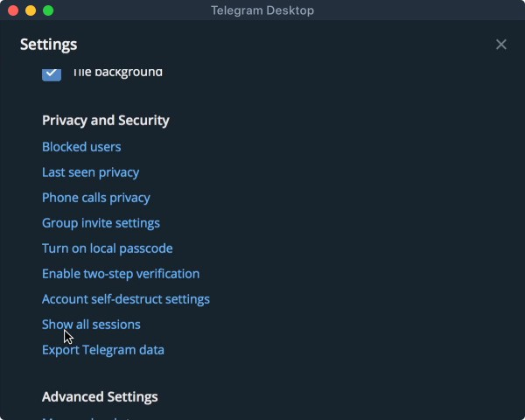Open Last seen privacy settings
The height and width of the screenshot is (420, 525).
[x=90, y=172]
